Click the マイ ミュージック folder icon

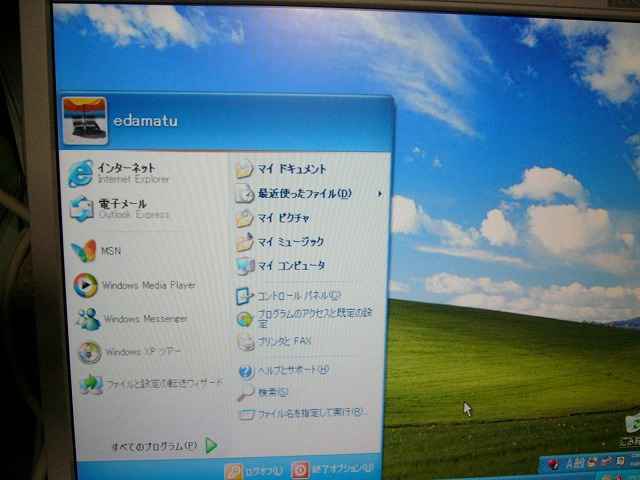click(x=245, y=242)
